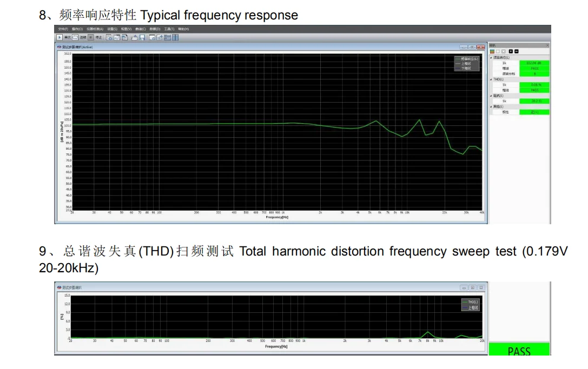Click the black minus icon in results panel
The width and height of the screenshot is (588, 369).
click(x=517, y=51)
